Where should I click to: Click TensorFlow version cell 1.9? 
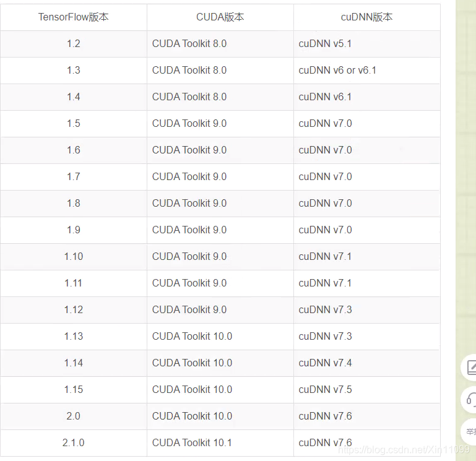74,230
